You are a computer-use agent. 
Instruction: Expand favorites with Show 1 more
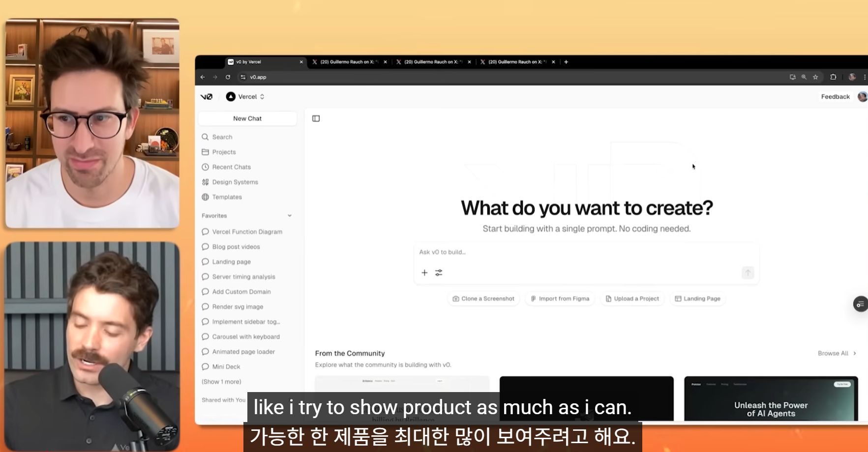[x=221, y=382]
